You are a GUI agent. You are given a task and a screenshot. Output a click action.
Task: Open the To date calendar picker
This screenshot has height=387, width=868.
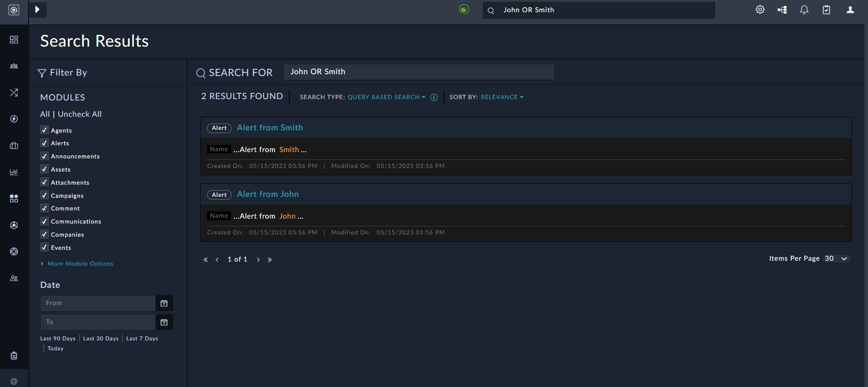click(164, 322)
